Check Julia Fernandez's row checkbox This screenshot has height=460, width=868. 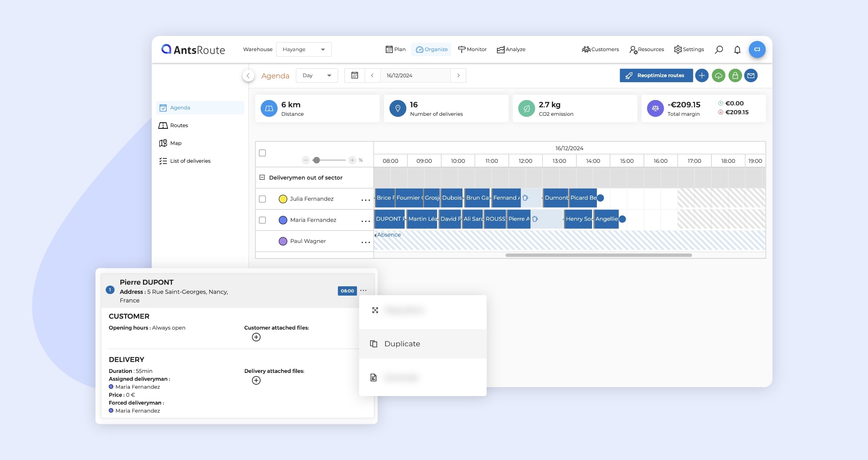pyautogui.click(x=263, y=199)
